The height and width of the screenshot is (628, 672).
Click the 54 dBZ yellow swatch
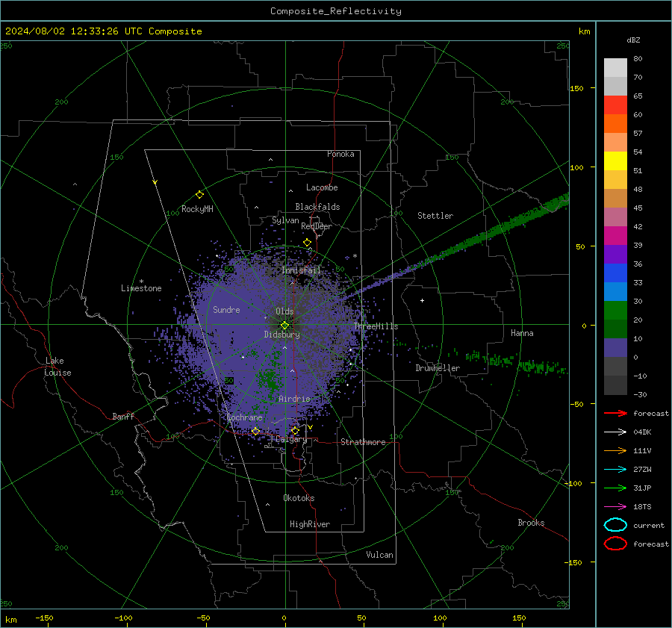click(615, 161)
